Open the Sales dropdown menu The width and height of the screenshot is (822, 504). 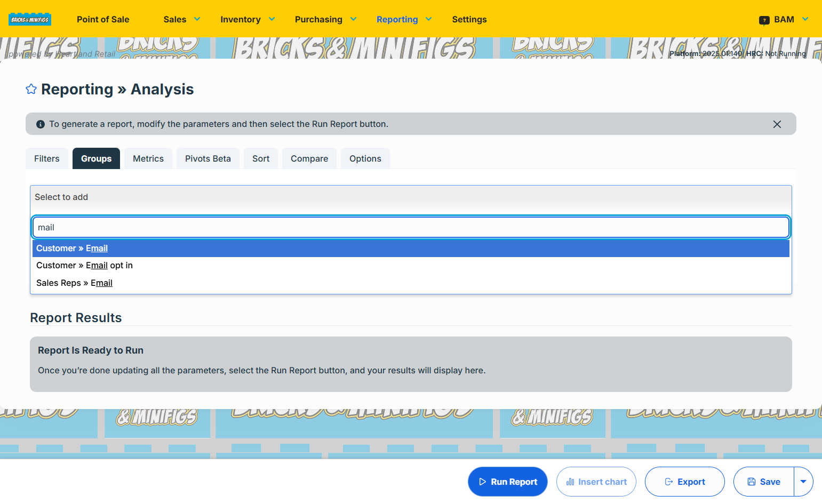[x=182, y=19]
